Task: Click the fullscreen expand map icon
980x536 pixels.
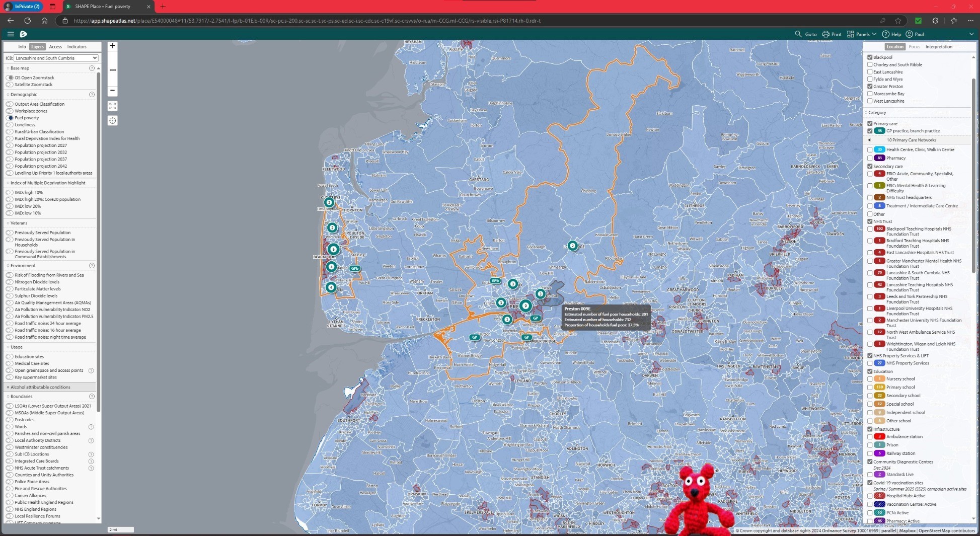Action: [112, 106]
